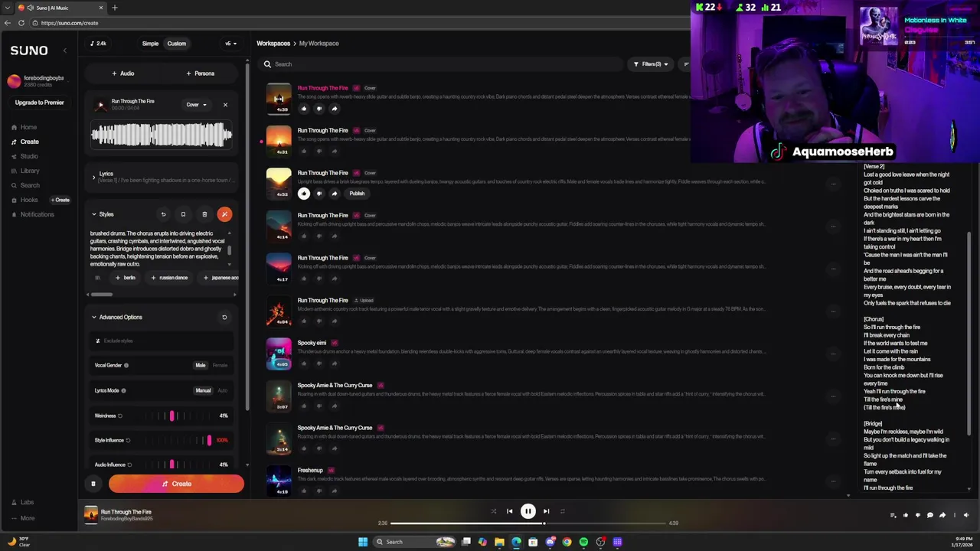Remove uploaded Run Through The Fire audio
Image resolution: width=980 pixels, height=551 pixels.
coord(225,105)
